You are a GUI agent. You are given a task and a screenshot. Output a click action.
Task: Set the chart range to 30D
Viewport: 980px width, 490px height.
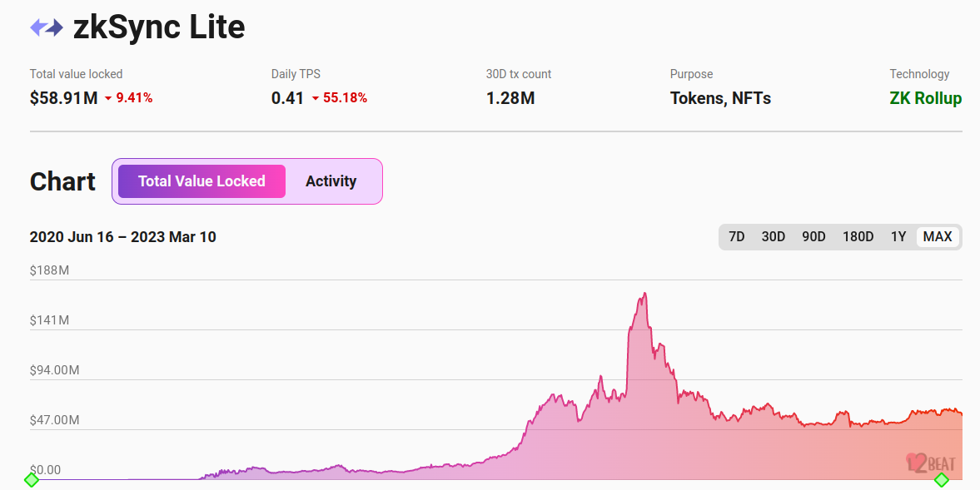click(774, 236)
